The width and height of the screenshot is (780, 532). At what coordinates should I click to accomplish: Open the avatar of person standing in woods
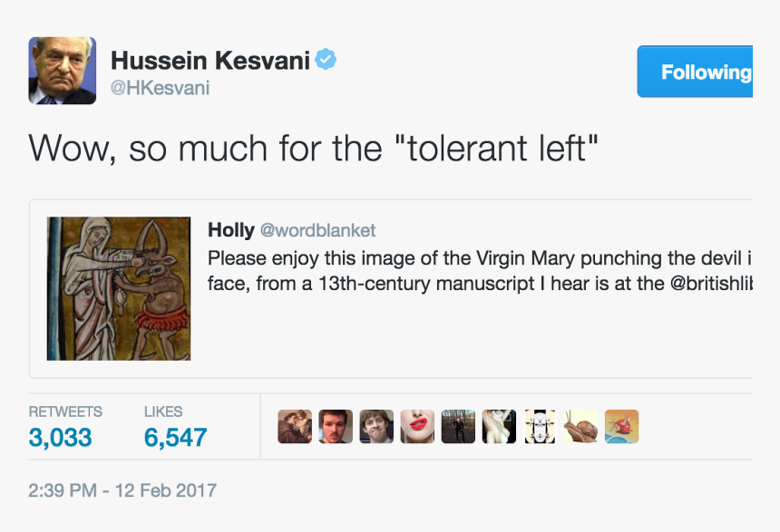click(x=458, y=427)
